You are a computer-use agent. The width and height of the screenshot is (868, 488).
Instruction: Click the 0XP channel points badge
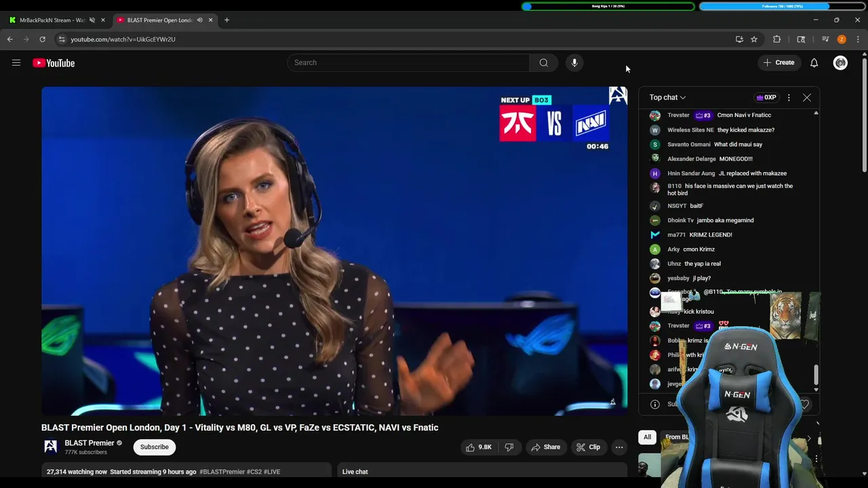(766, 98)
